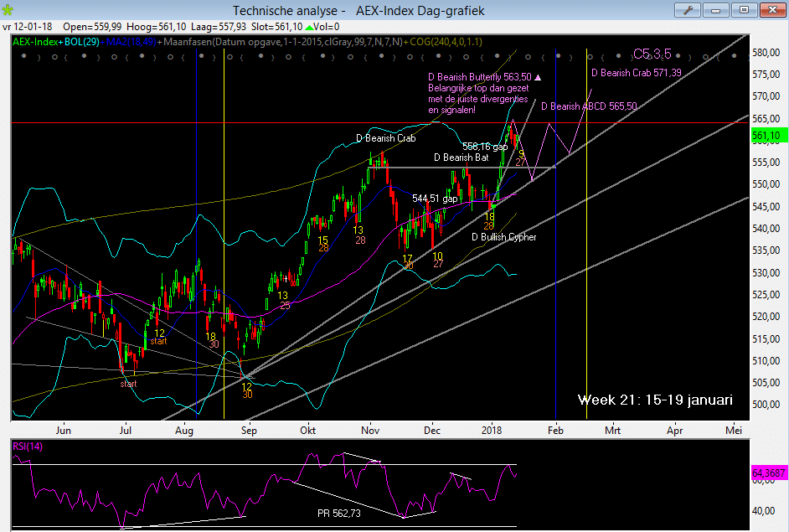This screenshot has height=532, width=789.
Task: Click the magenta RSI value tag 64,3687
Action: [x=769, y=473]
